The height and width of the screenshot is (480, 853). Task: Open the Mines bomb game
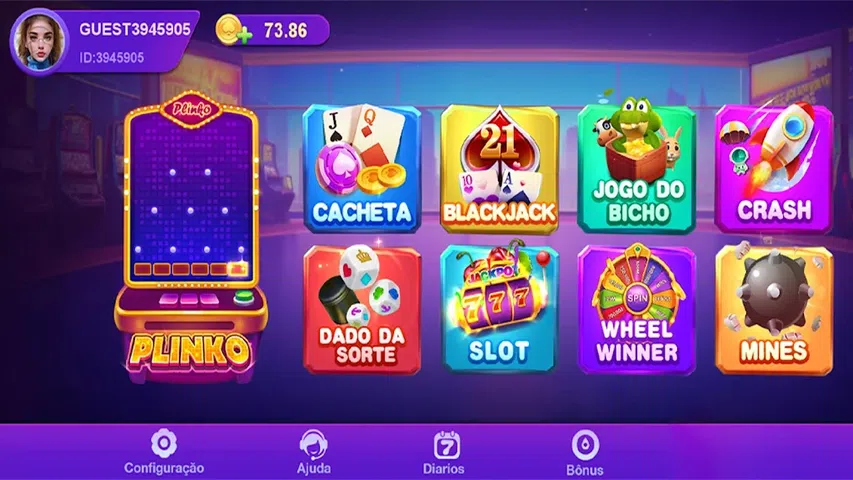click(x=774, y=309)
